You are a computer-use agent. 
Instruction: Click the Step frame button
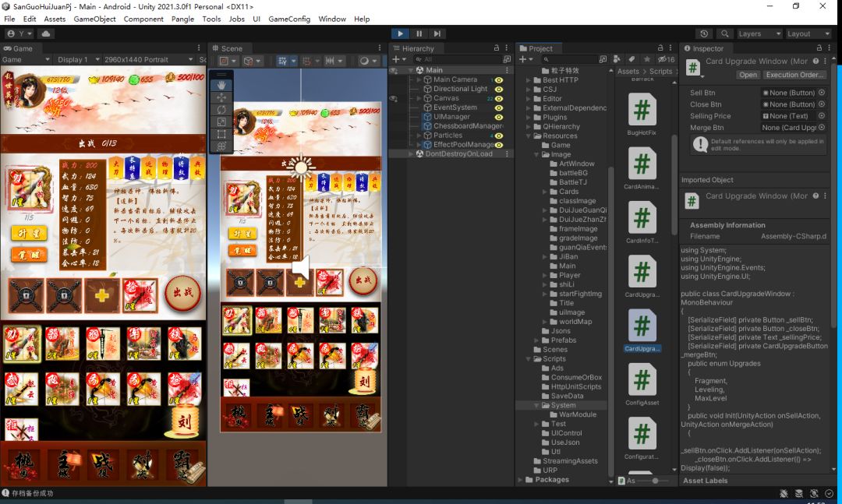(x=437, y=33)
